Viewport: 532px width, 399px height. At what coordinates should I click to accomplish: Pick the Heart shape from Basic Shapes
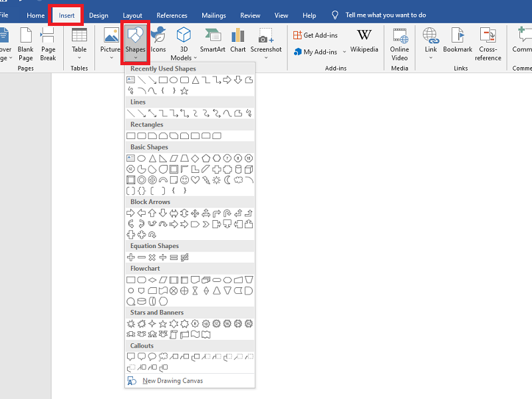coord(196,180)
